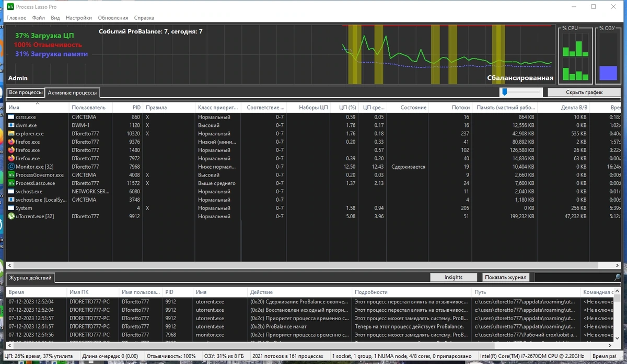Click the svchost.exe (LocalSy...) icon
This screenshot has width=627, height=364.
tap(11, 199)
